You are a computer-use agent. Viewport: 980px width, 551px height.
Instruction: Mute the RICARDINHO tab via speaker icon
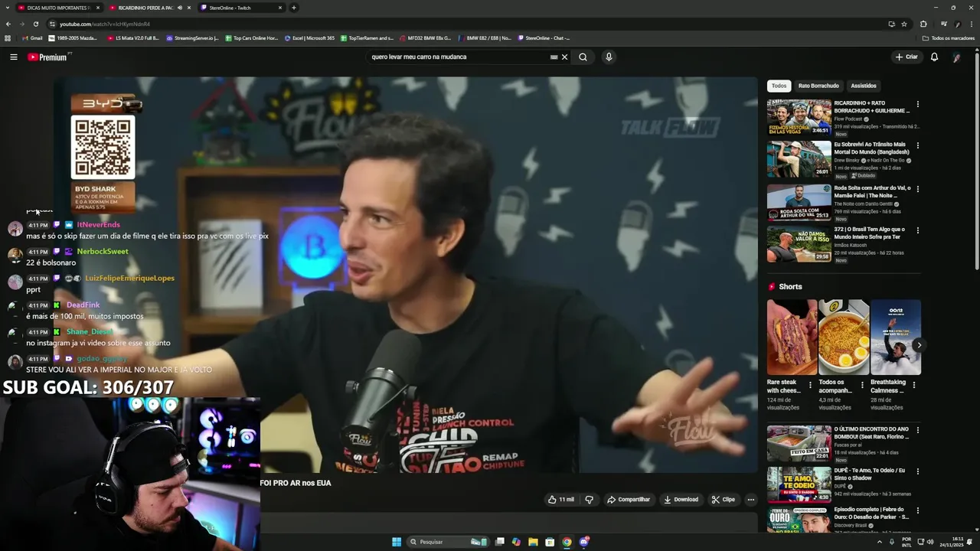coord(180,8)
